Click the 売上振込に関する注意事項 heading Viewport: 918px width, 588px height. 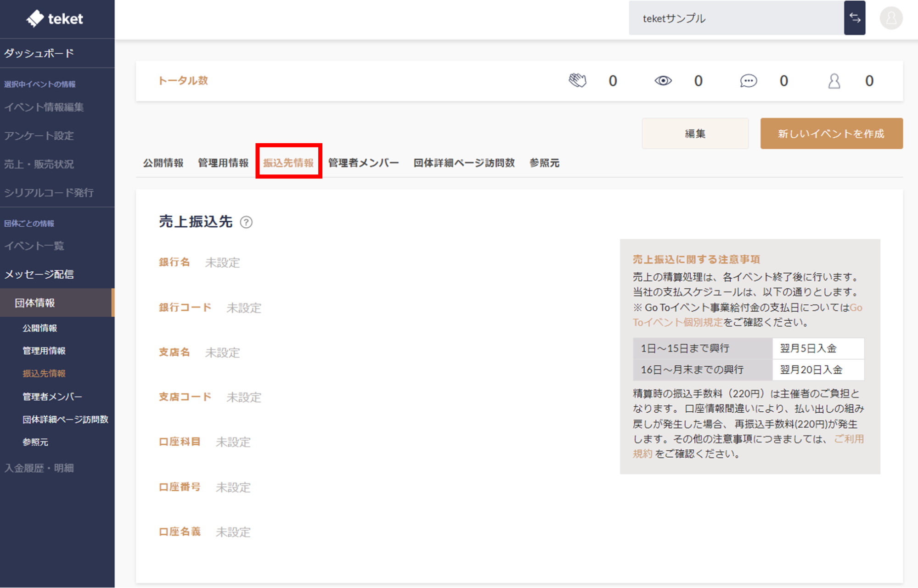click(x=696, y=259)
